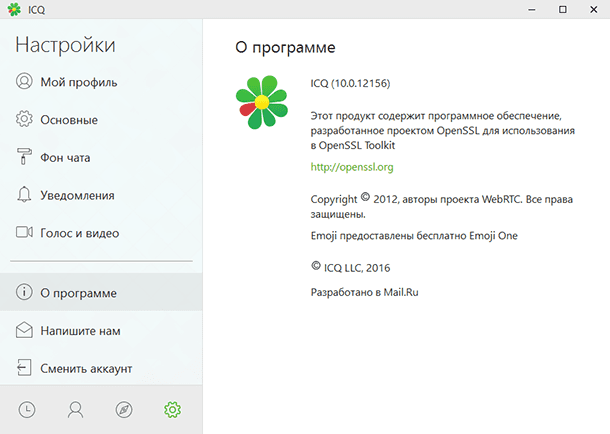Click the exit icon for Сменить аккаунт
Screen dimensions: 610x434
24,368
